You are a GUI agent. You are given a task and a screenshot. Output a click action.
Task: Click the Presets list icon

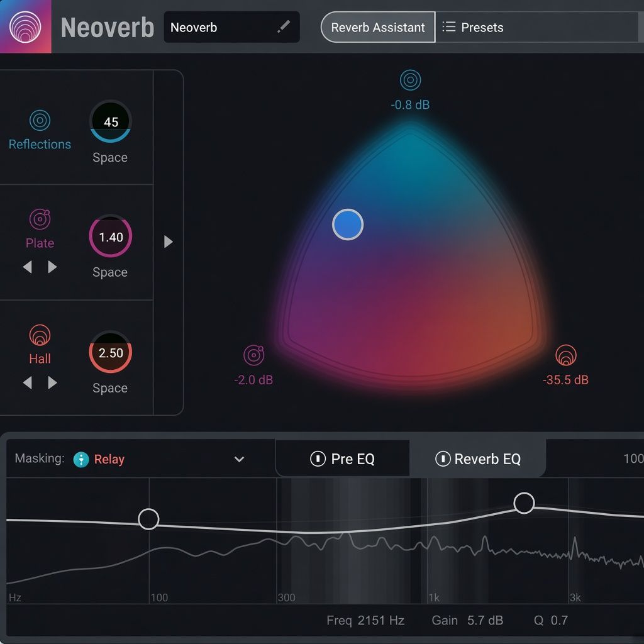click(449, 27)
